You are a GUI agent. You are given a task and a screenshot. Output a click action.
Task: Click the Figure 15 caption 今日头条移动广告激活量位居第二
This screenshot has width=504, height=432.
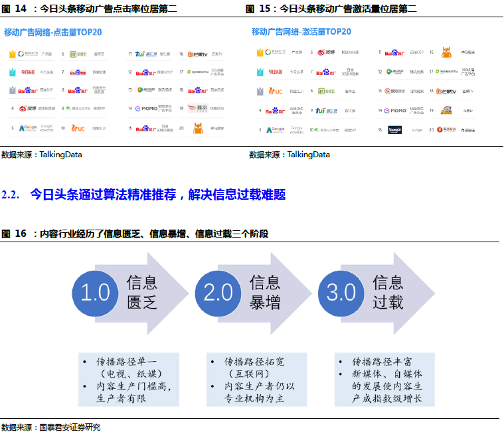[x=348, y=9]
